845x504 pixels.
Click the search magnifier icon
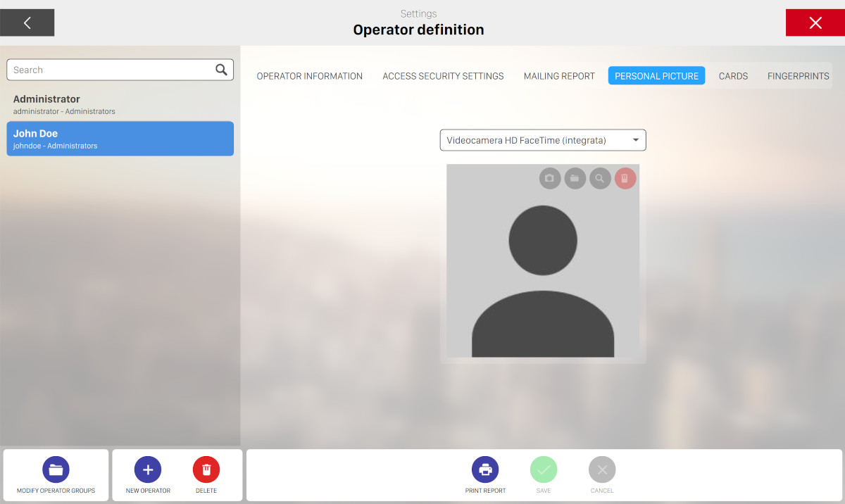coord(221,70)
